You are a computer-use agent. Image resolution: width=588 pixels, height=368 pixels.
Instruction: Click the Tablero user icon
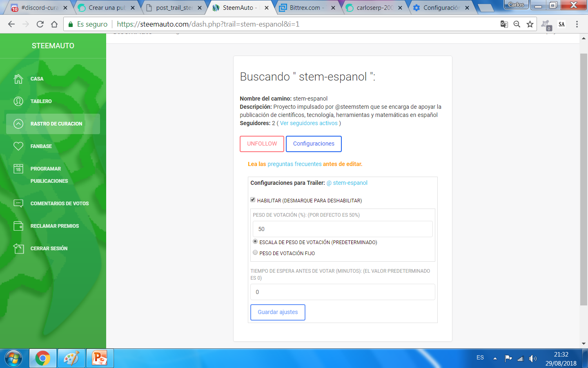click(18, 101)
